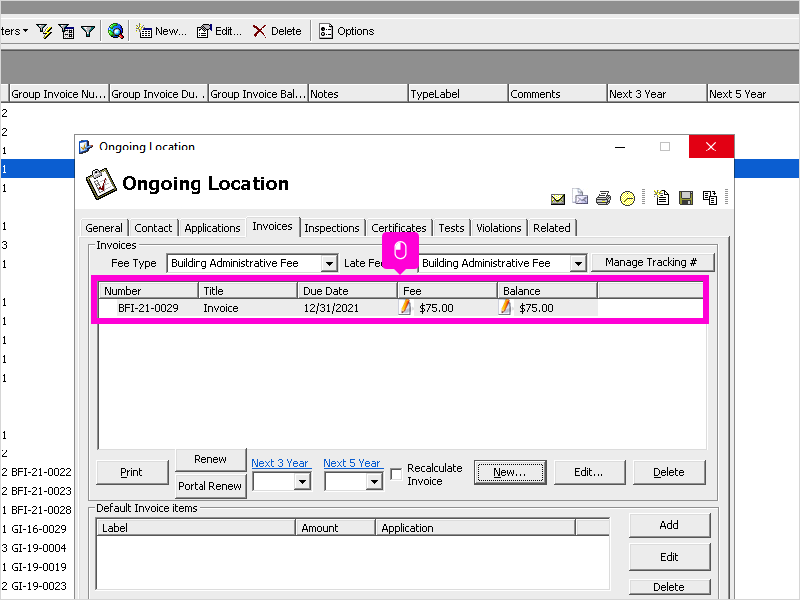Click the new document icon in the dialog
800x600 pixels.
662,197
